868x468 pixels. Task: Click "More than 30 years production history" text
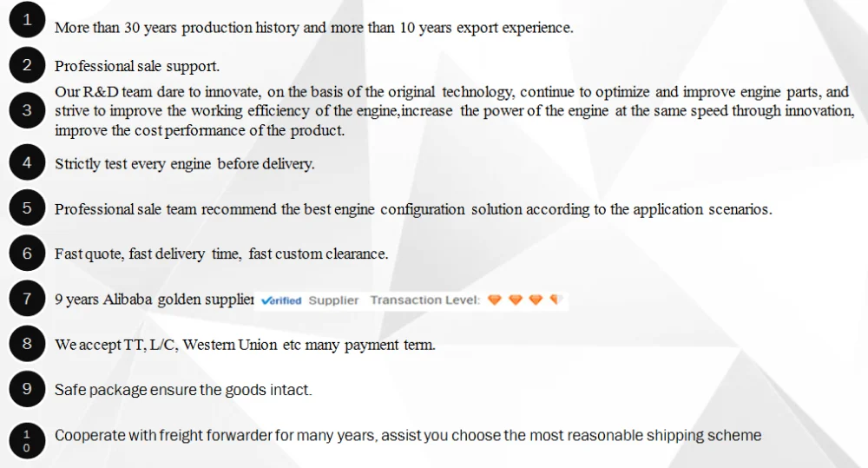tap(313, 28)
